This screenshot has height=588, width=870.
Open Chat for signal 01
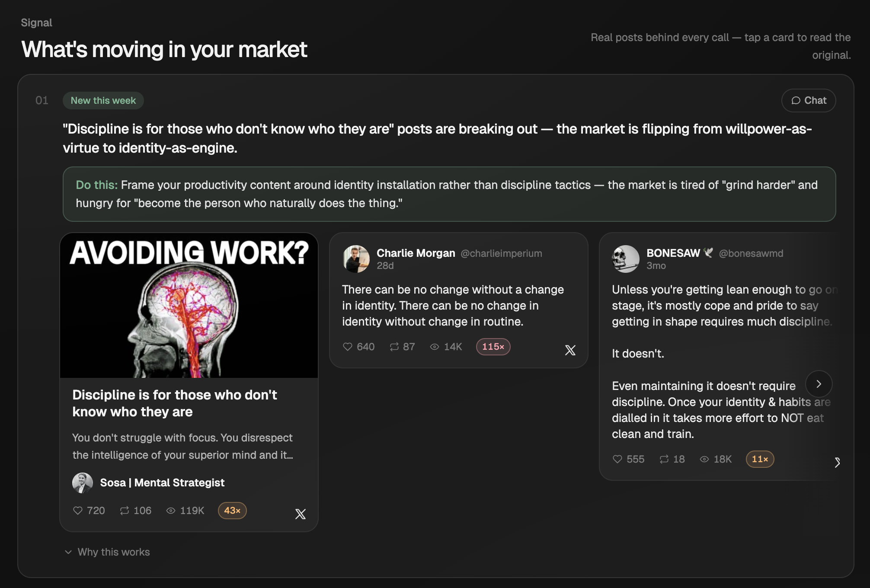click(808, 100)
